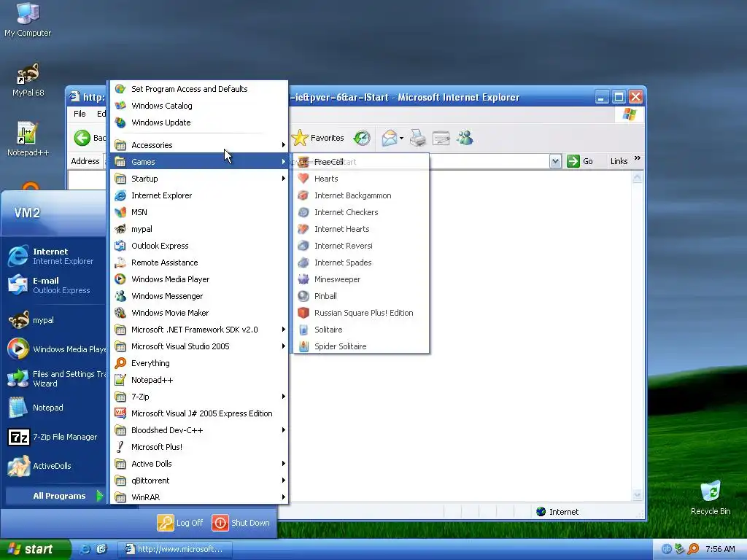Viewport: 747px width, 560px height.
Task: Open Internet Spades game
Action: [361, 262]
